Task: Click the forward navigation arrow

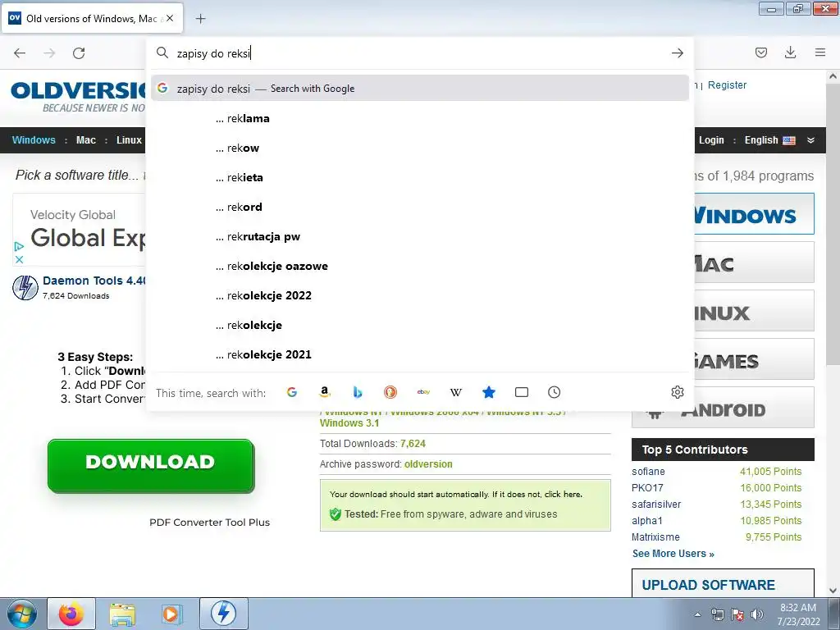Action: (x=49, y=53)
